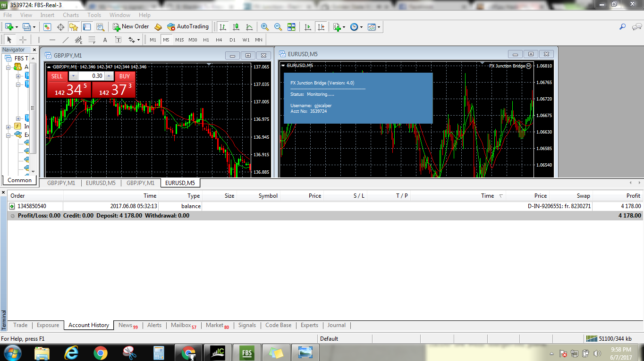
Task: Toggle the Navigator window toolbar icon
Action: 74,27
